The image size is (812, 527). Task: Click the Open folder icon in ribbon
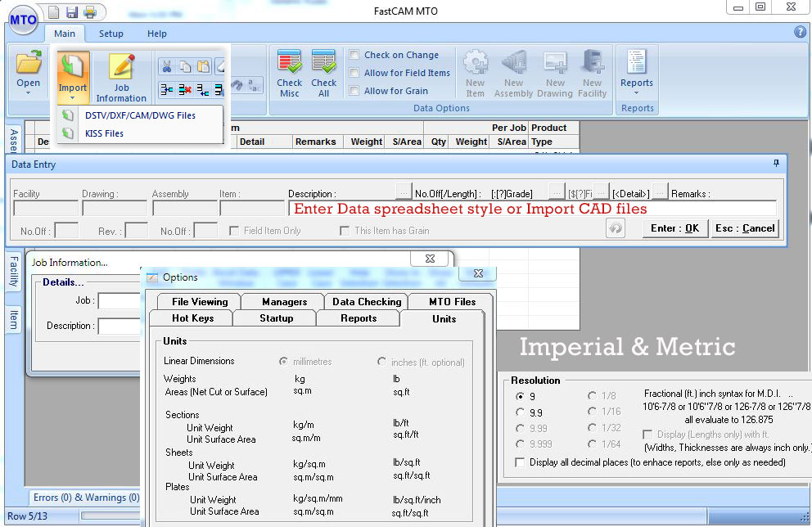[x=29, y=63]
